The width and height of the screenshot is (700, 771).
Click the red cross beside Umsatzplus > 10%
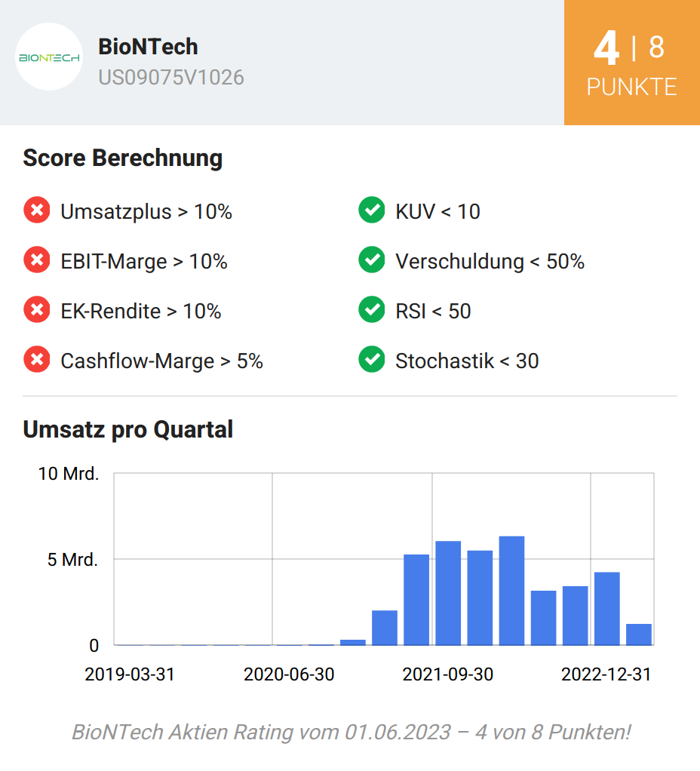pyautogui.click(x=37, y=210)
